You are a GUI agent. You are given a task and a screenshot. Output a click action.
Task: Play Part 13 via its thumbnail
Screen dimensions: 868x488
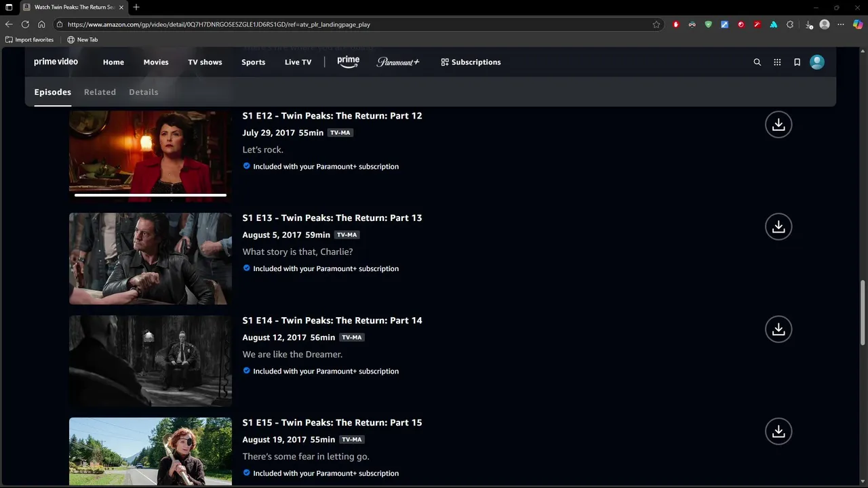(x=151, y=259)
